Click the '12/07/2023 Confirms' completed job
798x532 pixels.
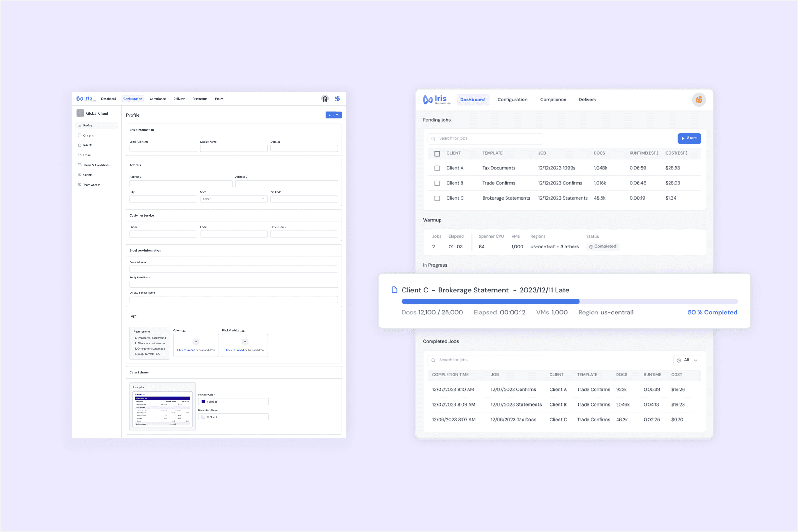click(x=513, y=389)
